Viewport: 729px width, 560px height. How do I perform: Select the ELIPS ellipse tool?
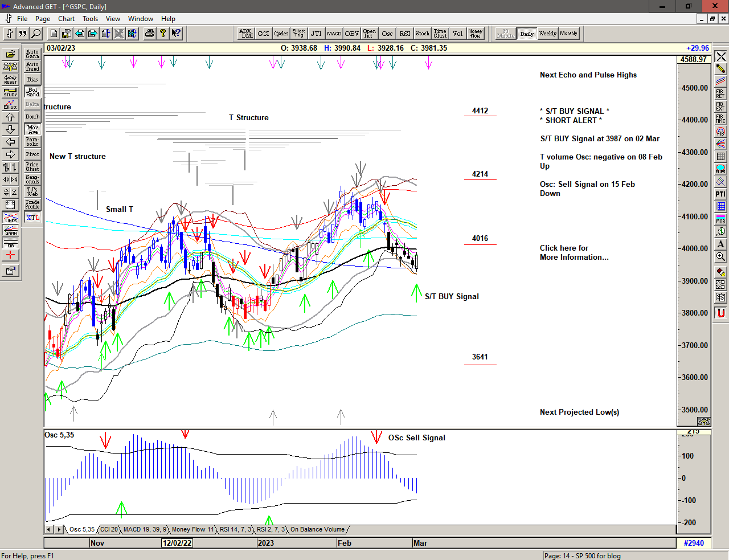pyautogui.click(x=720, y=169)
